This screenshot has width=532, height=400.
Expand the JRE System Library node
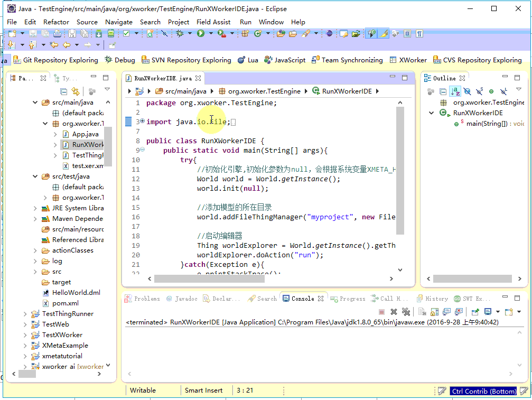point(35,208)
